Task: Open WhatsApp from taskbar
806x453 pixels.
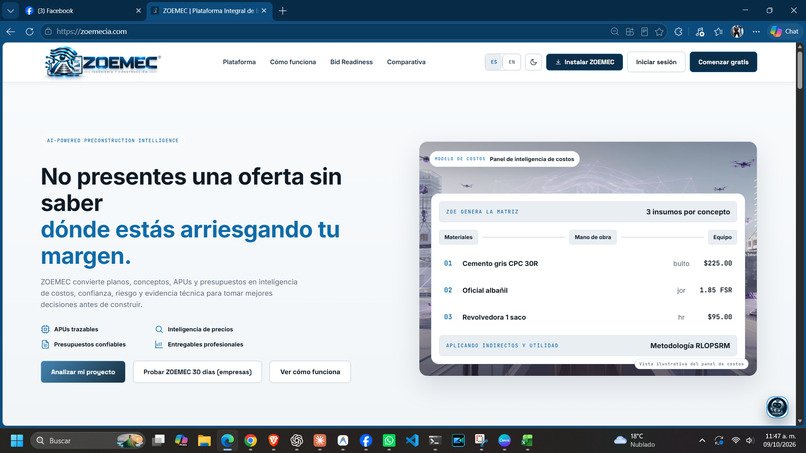Action: click(389, 441)
